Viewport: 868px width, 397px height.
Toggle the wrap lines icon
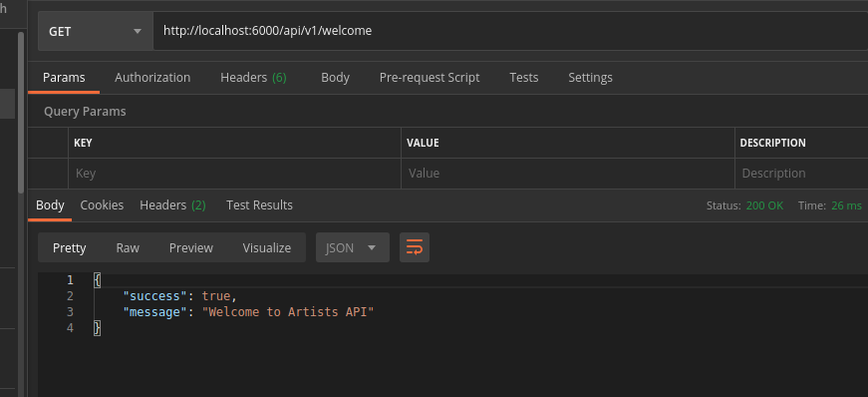[x=415, y=247]
